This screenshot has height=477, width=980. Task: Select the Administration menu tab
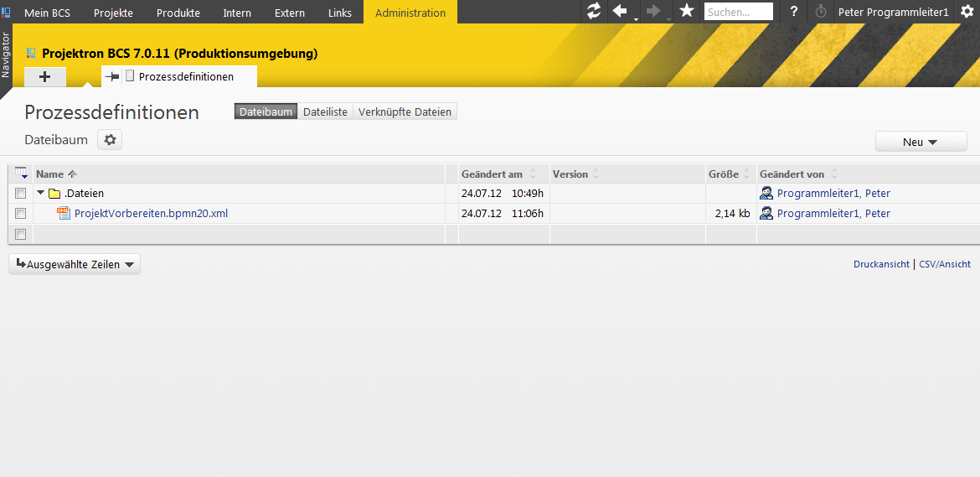pos(410,13)
